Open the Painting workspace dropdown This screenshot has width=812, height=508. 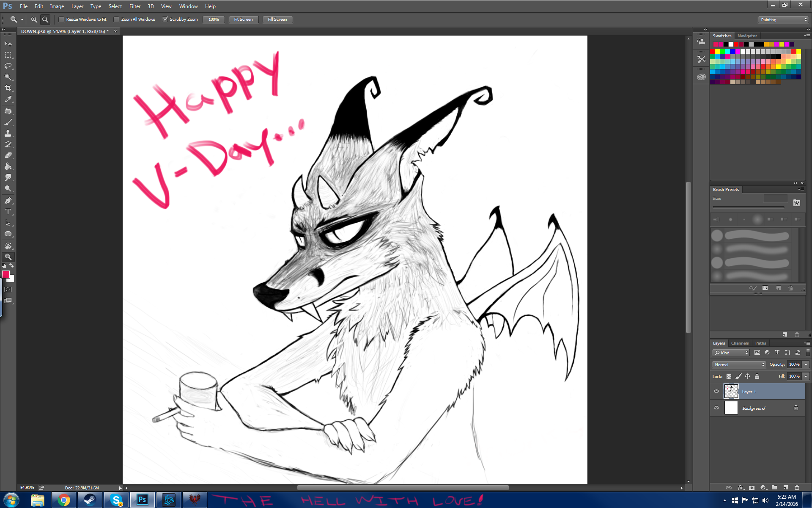pos(783,19)
